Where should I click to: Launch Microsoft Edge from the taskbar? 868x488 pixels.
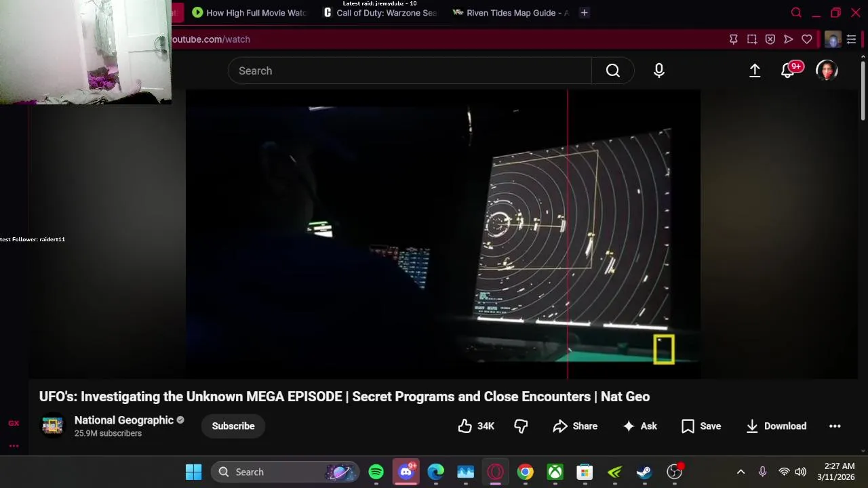(x=435, y=472)
